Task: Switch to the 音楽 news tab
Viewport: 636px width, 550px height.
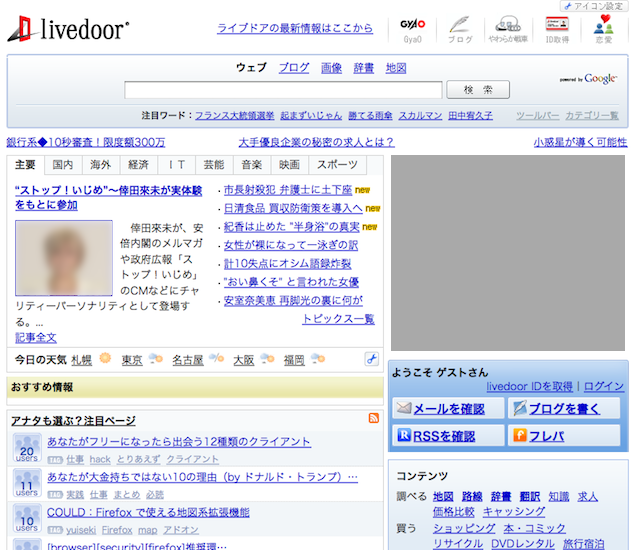Action: (x=251, y=165)
